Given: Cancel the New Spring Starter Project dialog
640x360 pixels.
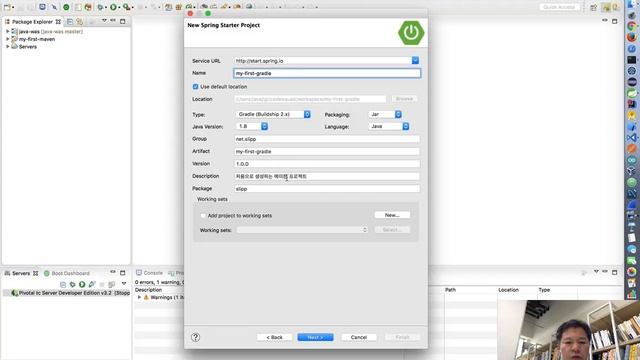Looking at the screenshot, I should [x=358, y=337].
